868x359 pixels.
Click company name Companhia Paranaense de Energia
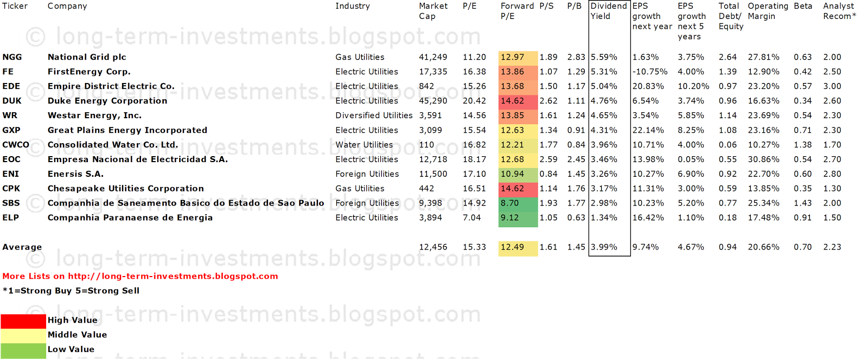130,218
